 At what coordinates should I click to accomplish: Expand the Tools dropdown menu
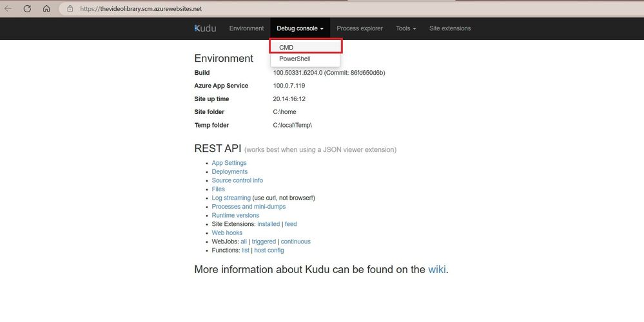coord(405,28)
